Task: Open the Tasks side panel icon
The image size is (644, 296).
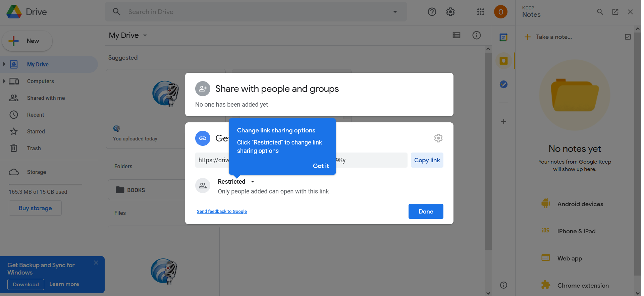Action: pyautogui.click(x=503, y=84)
